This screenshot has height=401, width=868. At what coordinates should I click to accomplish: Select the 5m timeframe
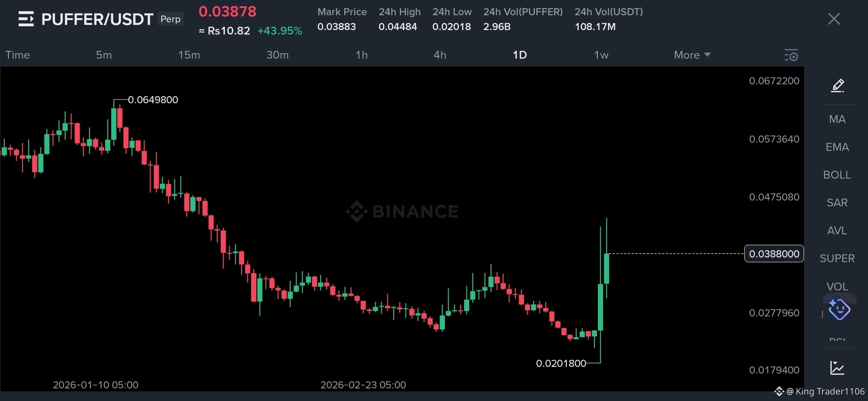104,55
